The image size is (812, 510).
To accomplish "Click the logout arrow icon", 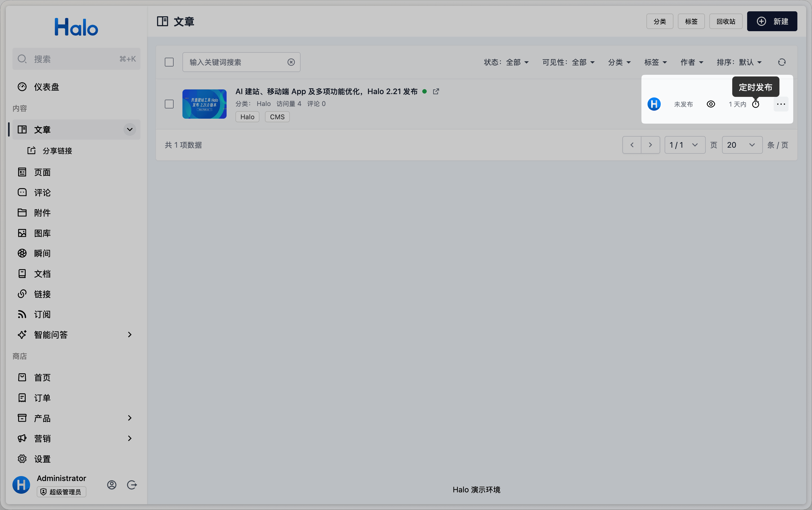I will [132, 485].
